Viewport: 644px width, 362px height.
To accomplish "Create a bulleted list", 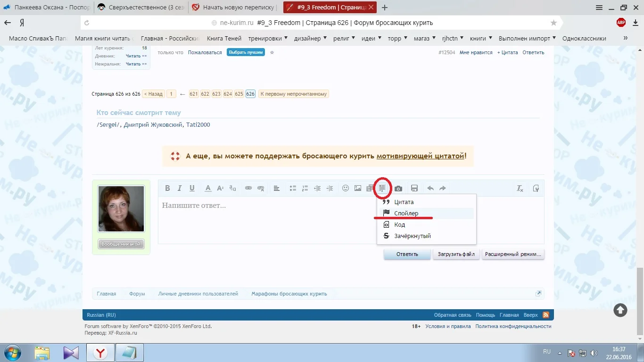I will (x=292, y=188).
